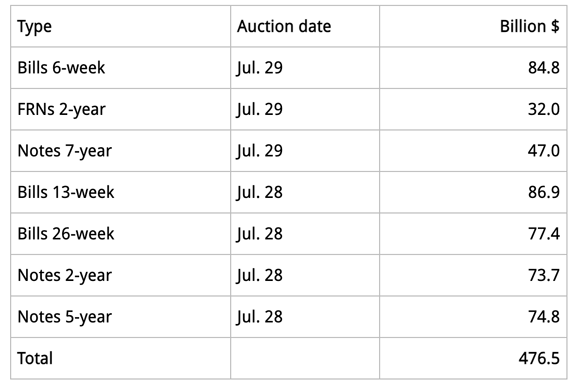Image resolution: width=575 pixels, height=386 pixels.
Task: Click the Auction date column header
Action: [x=284, y=26]
